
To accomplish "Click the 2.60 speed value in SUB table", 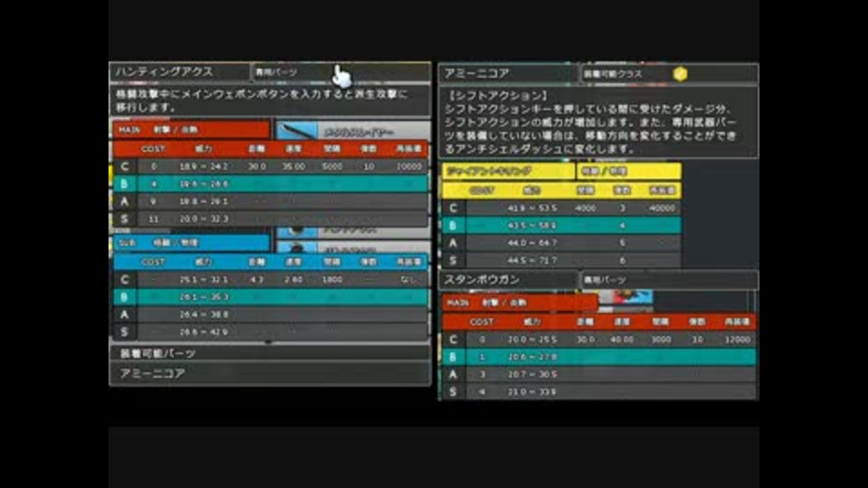I will coord(293,279).
